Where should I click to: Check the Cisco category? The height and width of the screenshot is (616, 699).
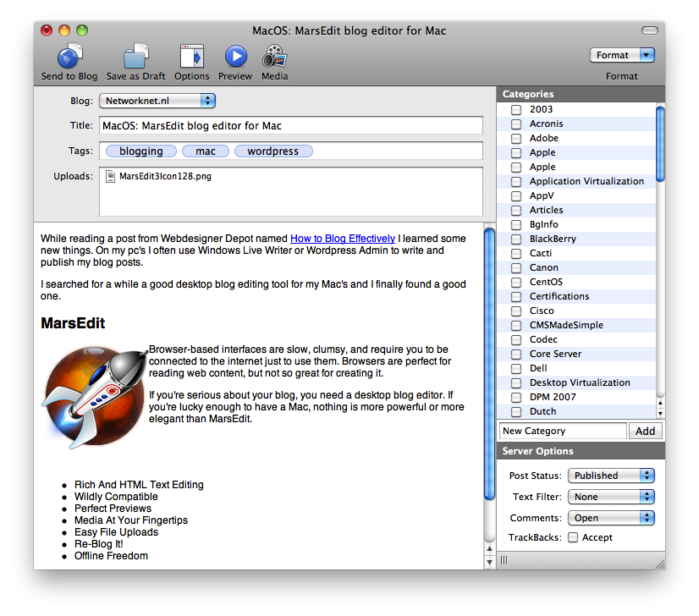click(x=516, y=311)
